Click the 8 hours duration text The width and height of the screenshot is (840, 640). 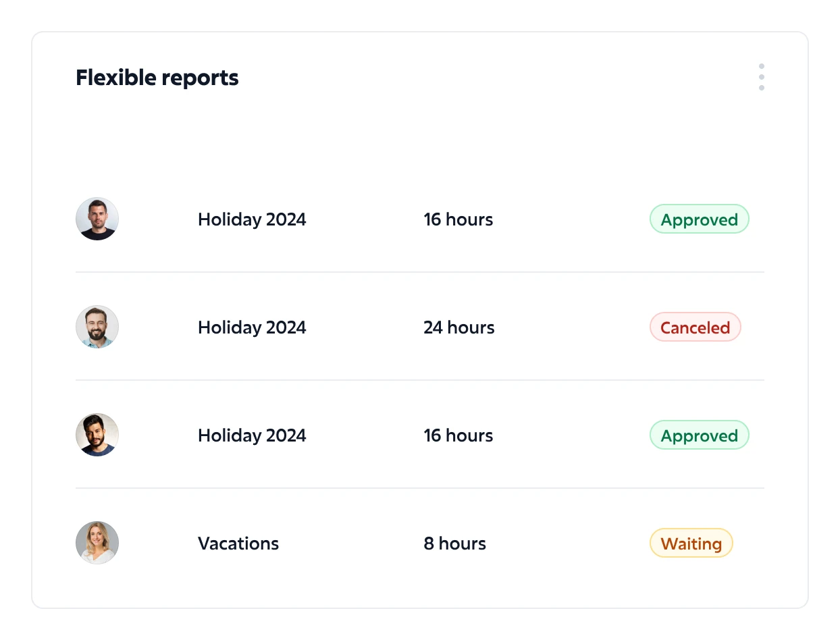[454, 543]
